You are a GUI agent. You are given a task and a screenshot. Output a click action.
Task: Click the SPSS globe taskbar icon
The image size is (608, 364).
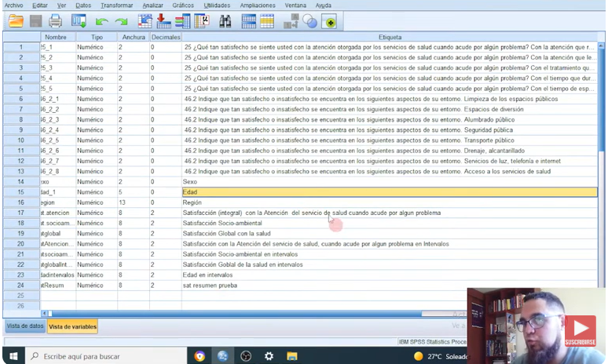(222, 356)
